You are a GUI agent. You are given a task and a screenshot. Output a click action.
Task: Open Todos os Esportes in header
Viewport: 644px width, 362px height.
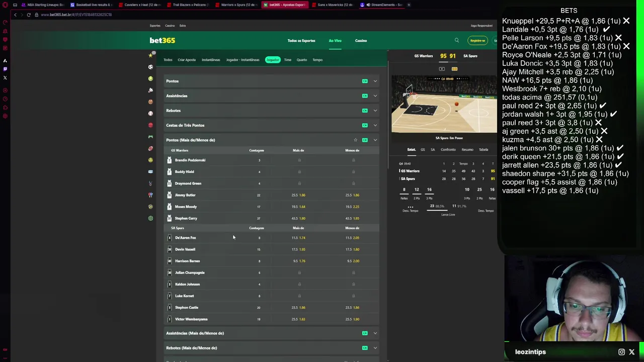[301, 41]
